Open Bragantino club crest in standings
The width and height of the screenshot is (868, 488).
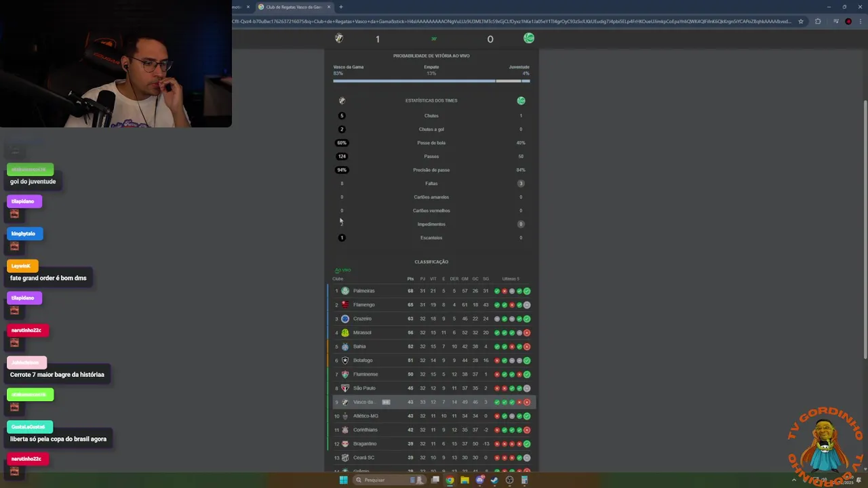tap(345, 444)
